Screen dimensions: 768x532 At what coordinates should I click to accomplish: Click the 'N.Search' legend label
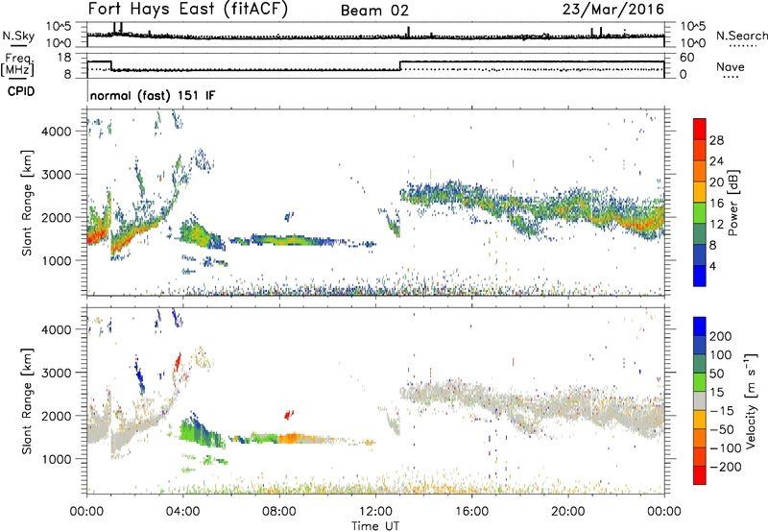[x=741, y=36]
